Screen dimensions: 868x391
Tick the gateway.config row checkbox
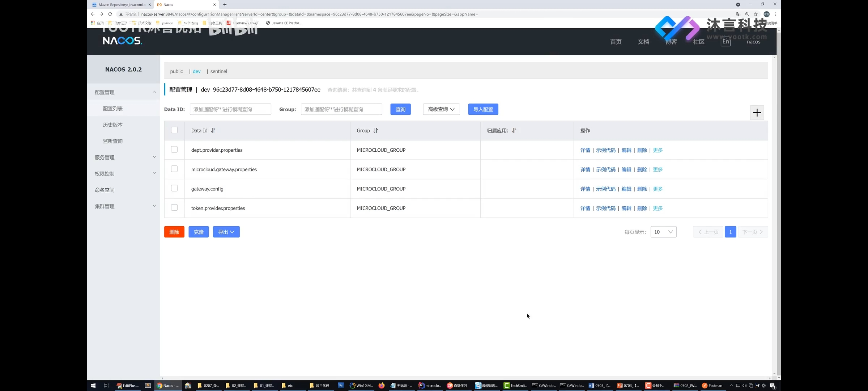(x=174, y=188)
